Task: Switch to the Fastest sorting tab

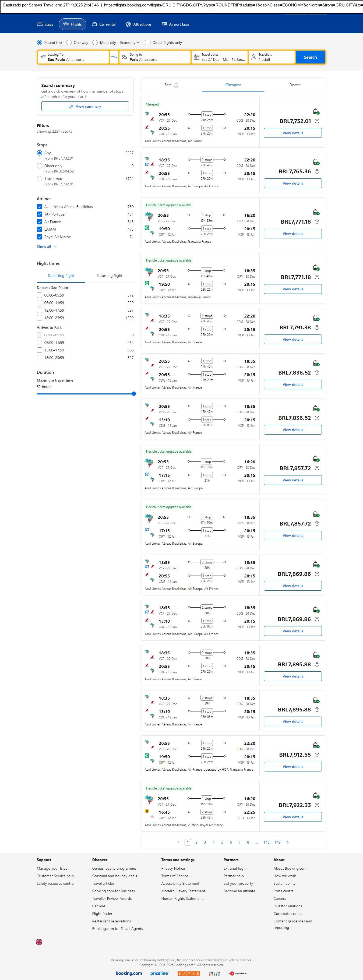Action: (294, 85)
